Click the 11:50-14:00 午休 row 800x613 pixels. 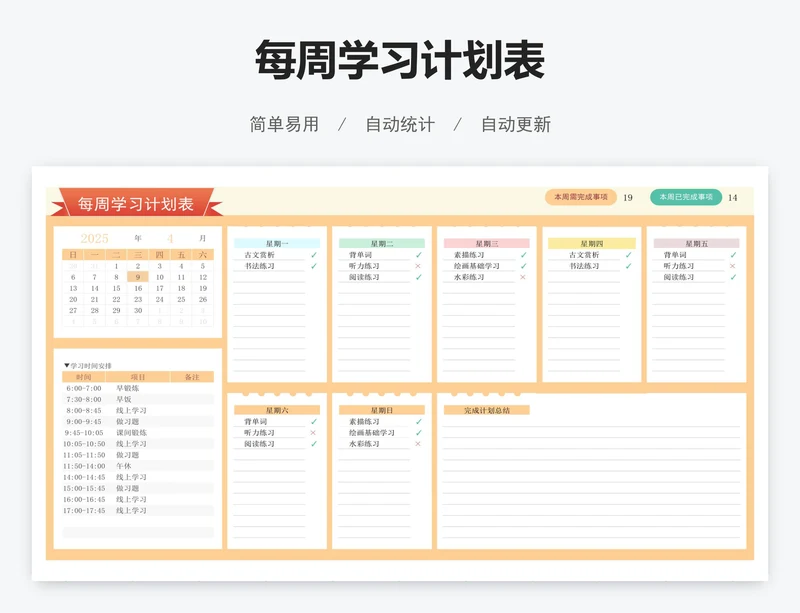138,466
